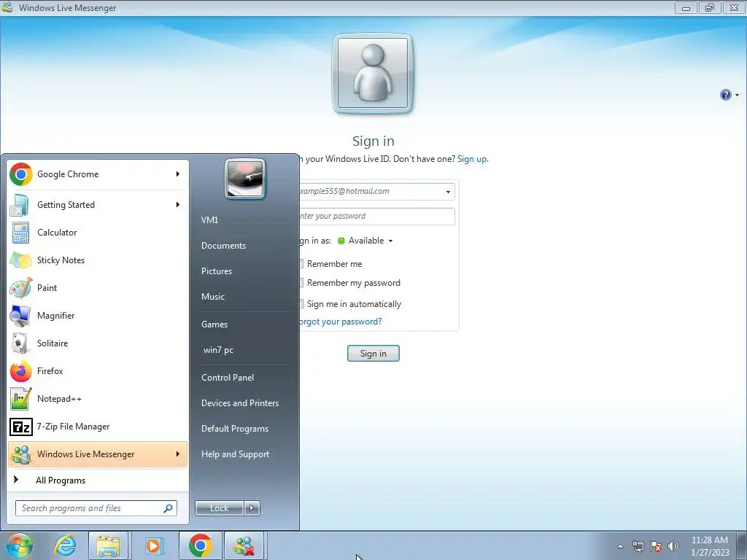The height and width of the screenshot is (560, 747).
Task: Click the Action Center flag tray icon
Action: click(x=656, y=546)
